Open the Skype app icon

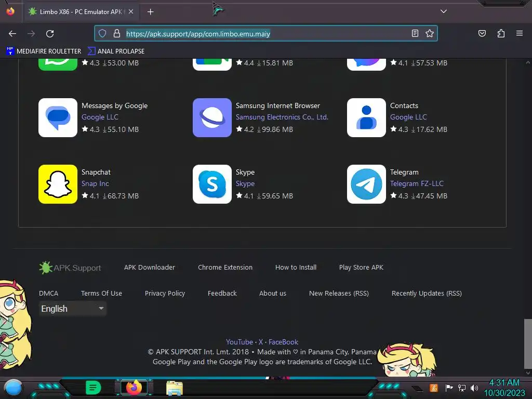tap(212, 184)
